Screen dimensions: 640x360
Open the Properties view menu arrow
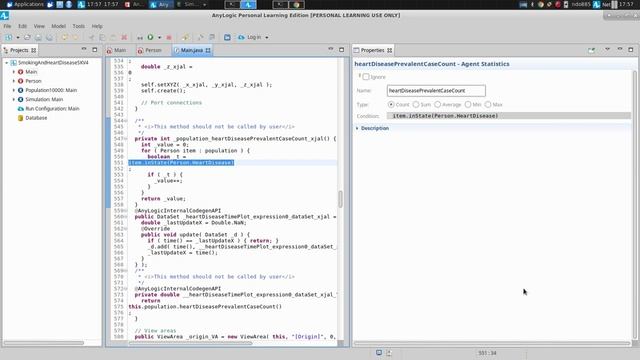point(607,49)
